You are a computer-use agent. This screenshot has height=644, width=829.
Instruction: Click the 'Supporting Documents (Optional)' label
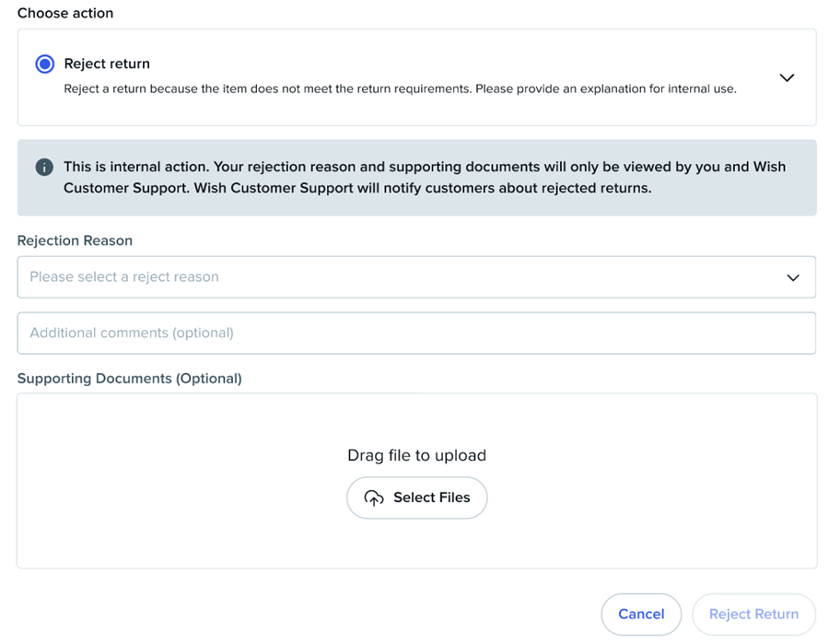[x=129, y=379]
